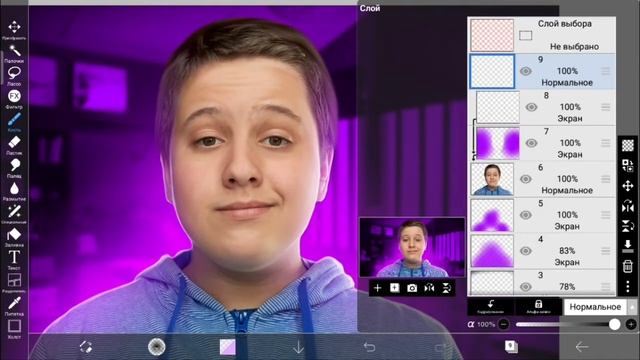The height and width of the screenshot is (360, 640).
Task: Select layer 7 purple glow thumbnail
Action: [x=498, y=143]
